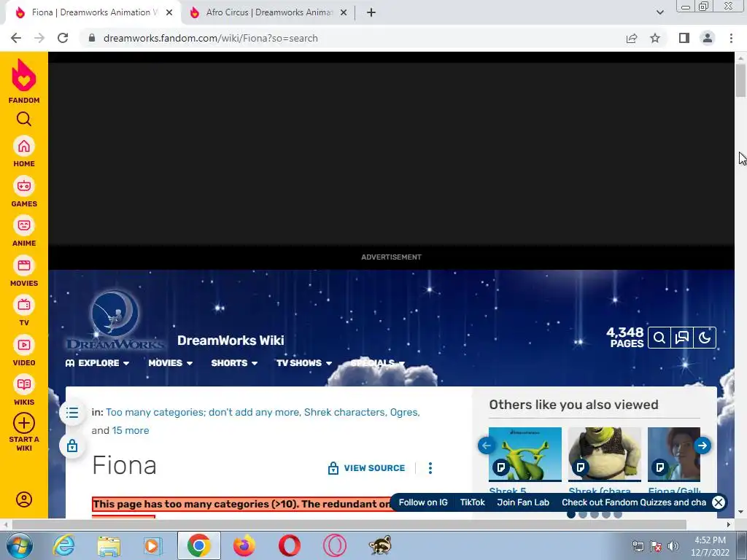This screenshot has height=560, width=747.
Task: Open the wiki Discuss icon
Action: click(682, 338)
